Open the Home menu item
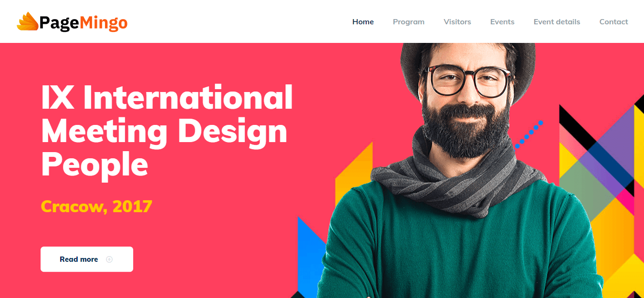Screen dimensions: 644x298 [x=363, y=22]
